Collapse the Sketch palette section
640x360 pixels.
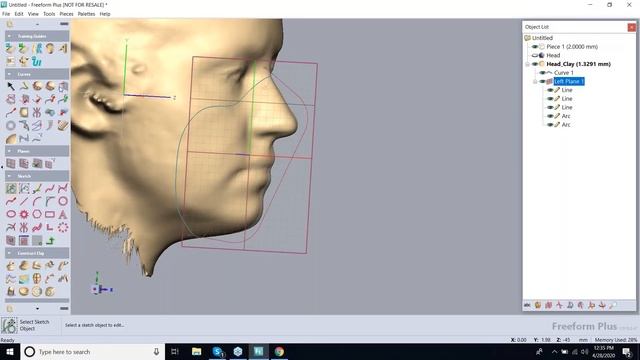pyautogui.click(x=9, y=176)
